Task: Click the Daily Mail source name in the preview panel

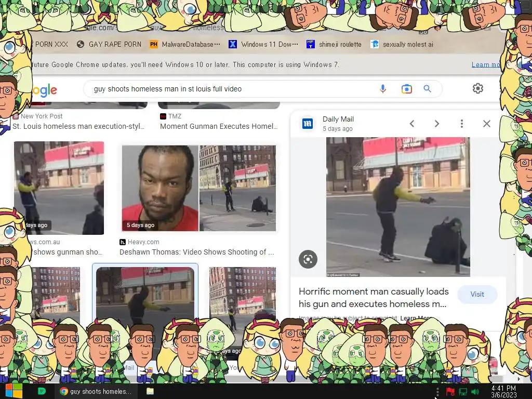Action: (338, 119)
